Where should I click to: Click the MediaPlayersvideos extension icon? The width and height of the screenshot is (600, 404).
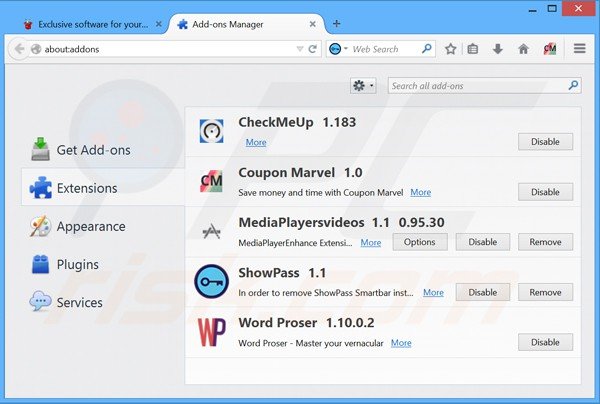pyautogui.click(x=211, y=231)
